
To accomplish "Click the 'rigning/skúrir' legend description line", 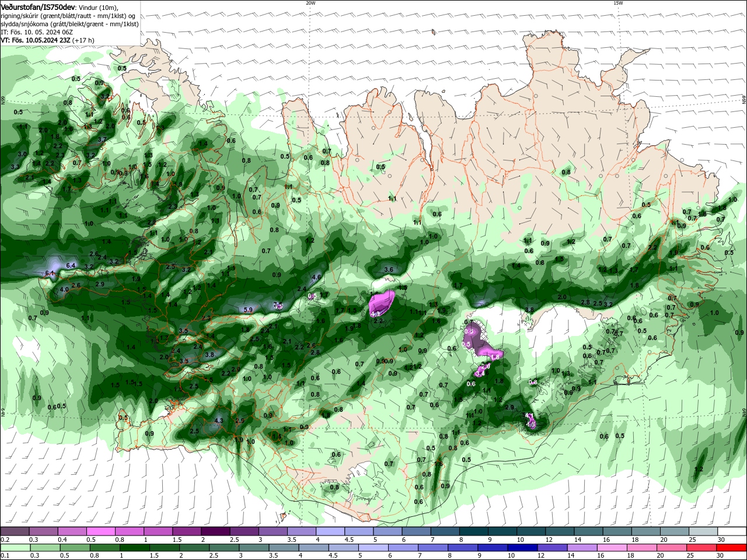I will tap(69, 16).
